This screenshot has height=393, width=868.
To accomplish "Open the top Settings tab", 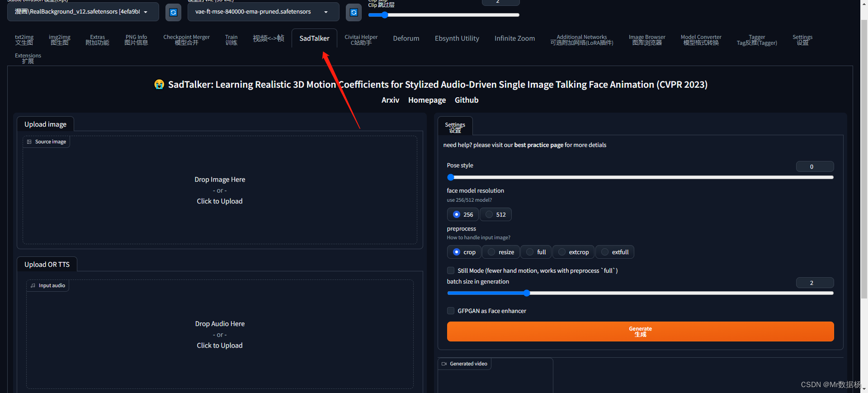I will 802,40.
